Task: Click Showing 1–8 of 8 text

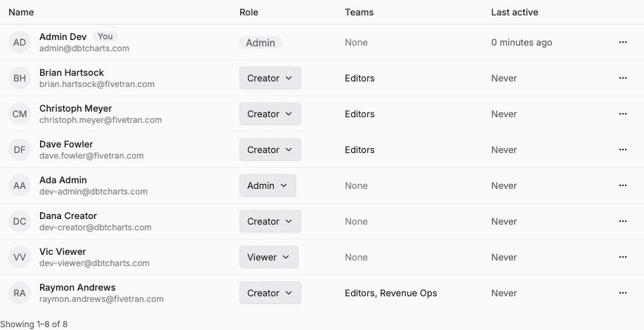Action: pyautogui.click(x=34, y=324)
